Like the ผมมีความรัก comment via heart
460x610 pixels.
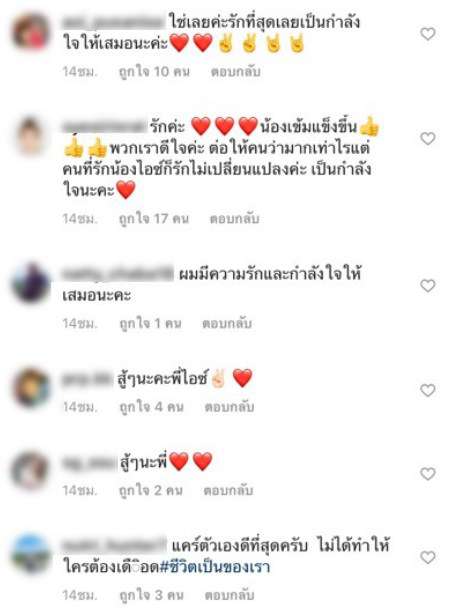pos(428,286)
